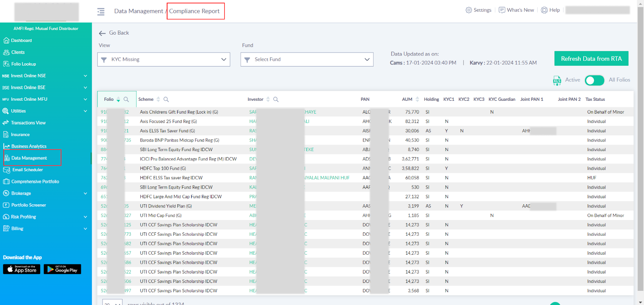Click the Folio column search icon
This screenshot has width=644, height=305.
(126, 100)
